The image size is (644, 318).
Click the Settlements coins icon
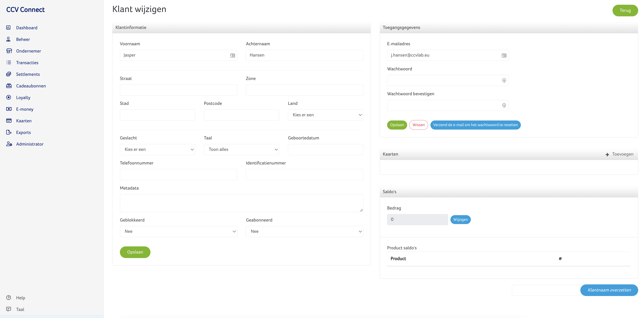[x=9, y=74]
